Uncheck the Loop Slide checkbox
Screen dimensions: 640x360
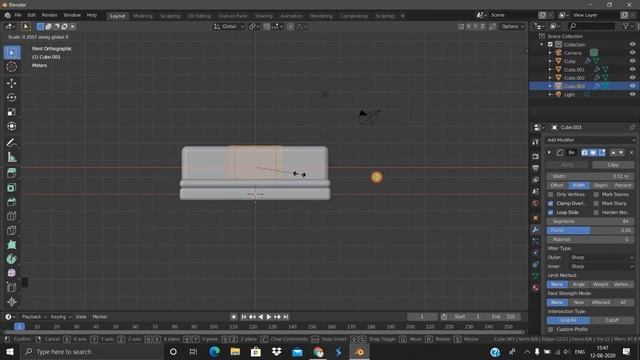coord(550,212)
